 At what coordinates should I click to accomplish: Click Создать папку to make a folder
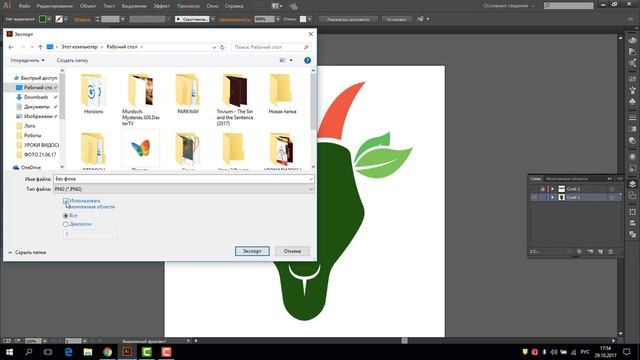click(72, 60)
